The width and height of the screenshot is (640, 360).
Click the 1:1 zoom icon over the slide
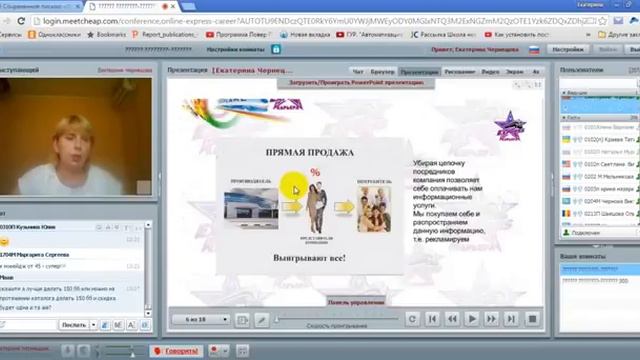538,84
